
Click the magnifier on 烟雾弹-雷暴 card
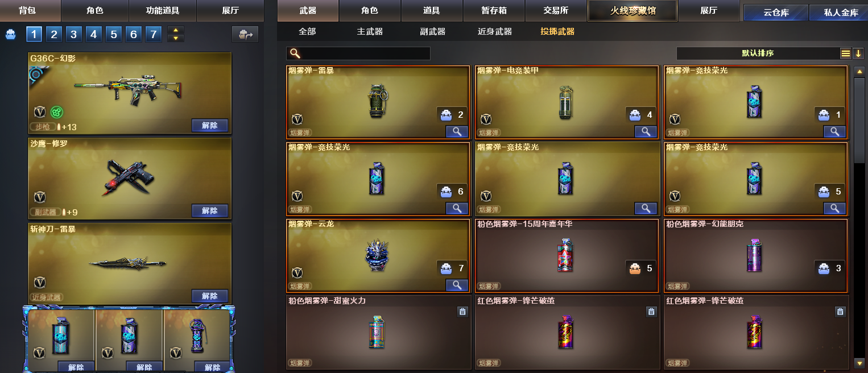point(457,131)
